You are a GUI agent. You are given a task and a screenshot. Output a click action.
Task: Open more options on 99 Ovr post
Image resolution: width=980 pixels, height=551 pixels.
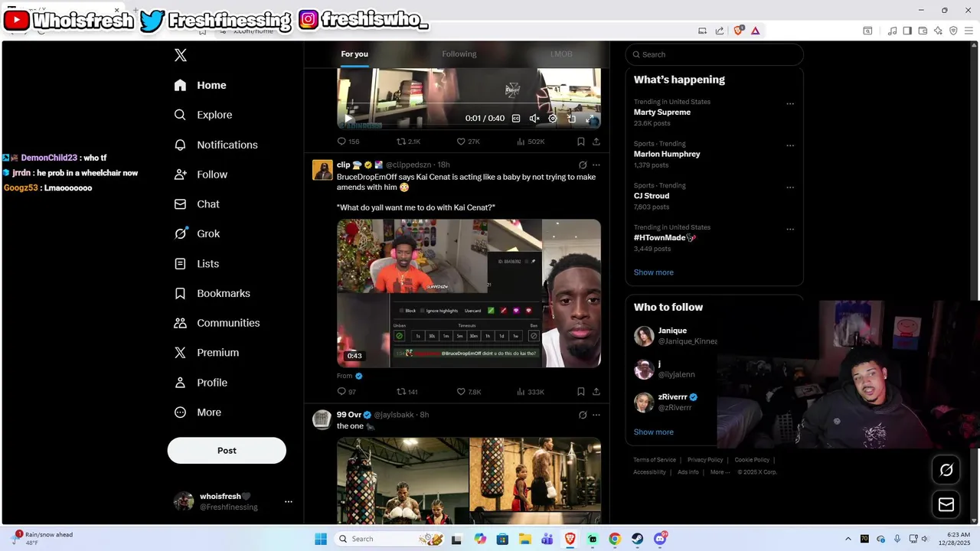click(596, 415)
